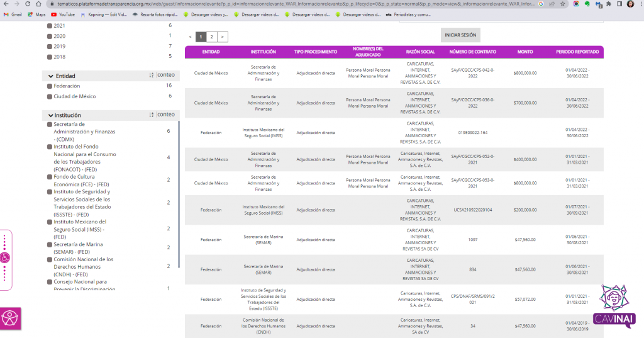Click the ENTIDAD column header
Screen dimensions: 644x338
click(x=211, y=52)
